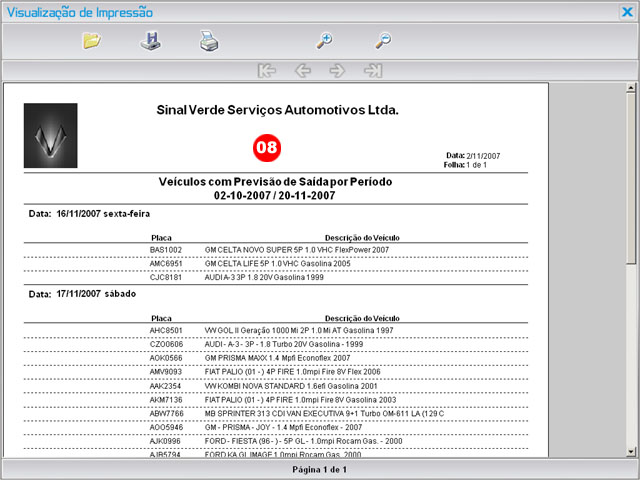Select the report title Sinal Verde Serviços Automotivos
This screenshot has height=480, width=640.
tap(278, 110)
